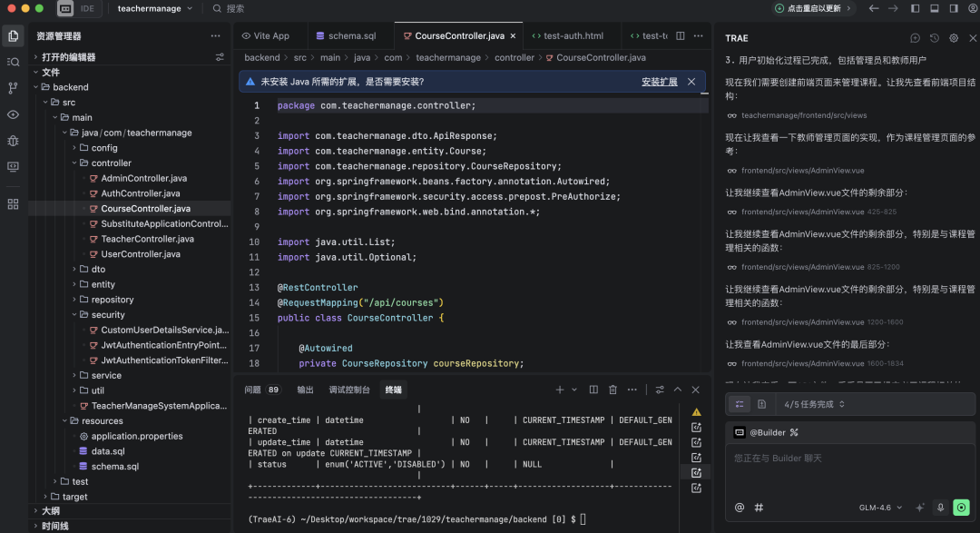The height and width of the screenshot is (533, 980).
Task: Open the 问题 problems tab
Action: (262, 390)
